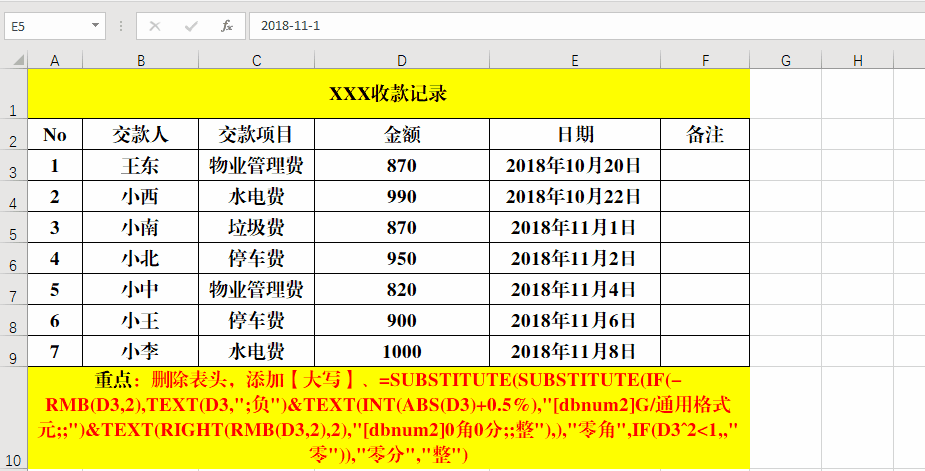Screen dimensions: 925x471
Task: Click the 日期 header cell
Action: coord(575,134)
